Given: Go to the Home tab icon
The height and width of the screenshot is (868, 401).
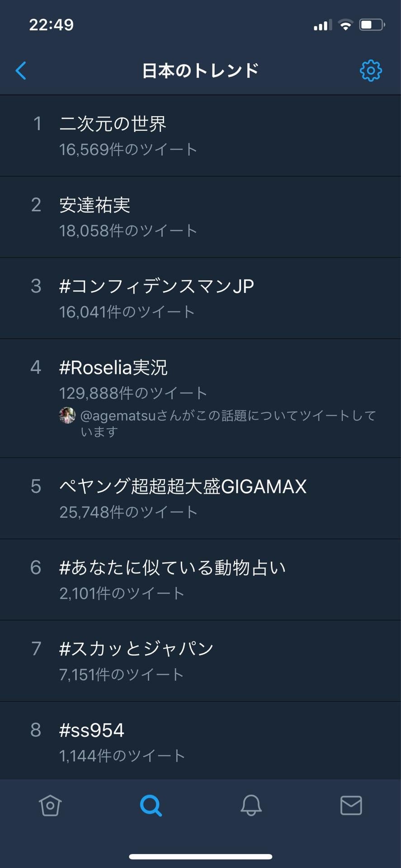Looking at the screenshot, I should coord(50,805).
